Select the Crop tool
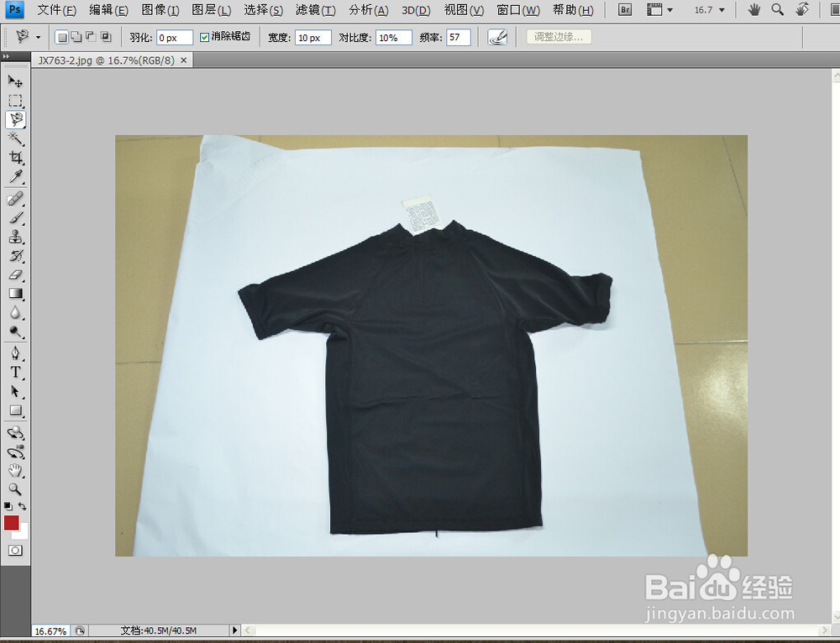Viewport: 840px width, 643px height. point(15,158)
